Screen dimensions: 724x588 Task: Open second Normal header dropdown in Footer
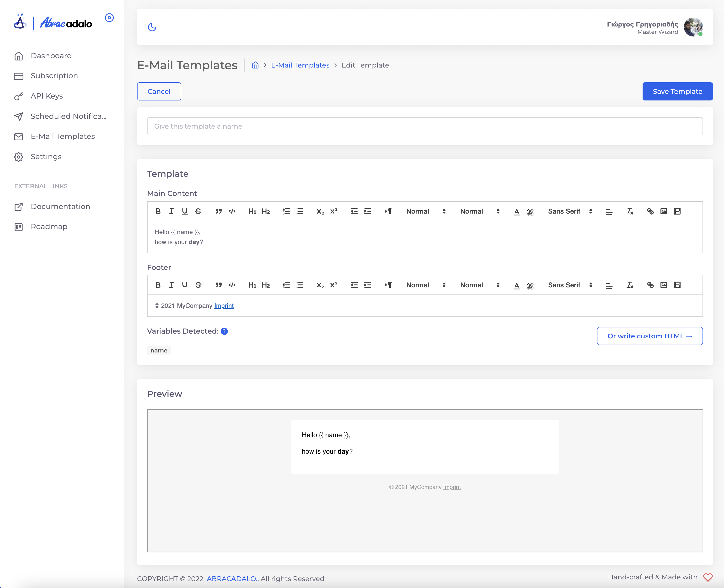click(x=480, y=285)
